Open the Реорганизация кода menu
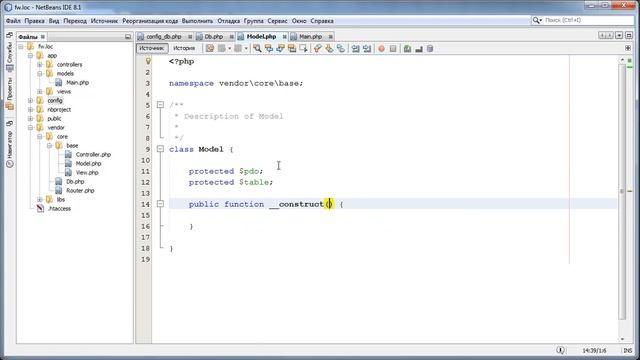This screenshot has width=640, height=360. (150, 21)
